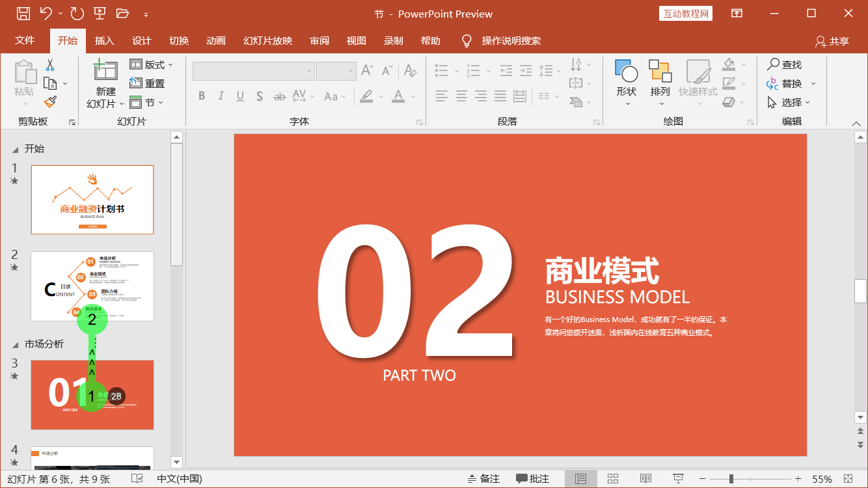Toggle strikethrough formatting
Image resolution: width=868 pixels, height=488 pixels.
coord(279,96)
